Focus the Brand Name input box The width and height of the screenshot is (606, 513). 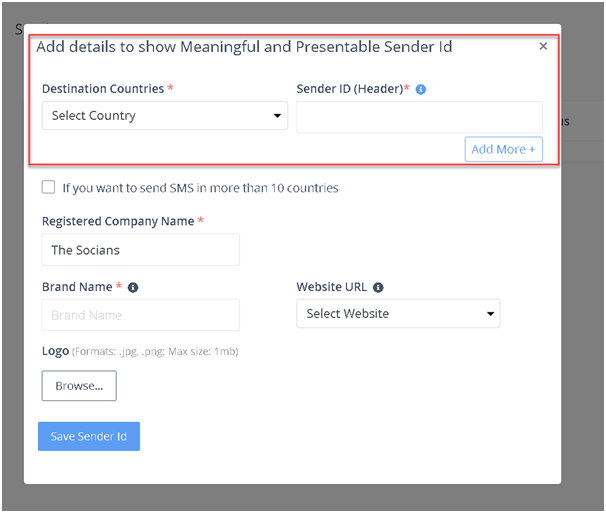[141, 315]
